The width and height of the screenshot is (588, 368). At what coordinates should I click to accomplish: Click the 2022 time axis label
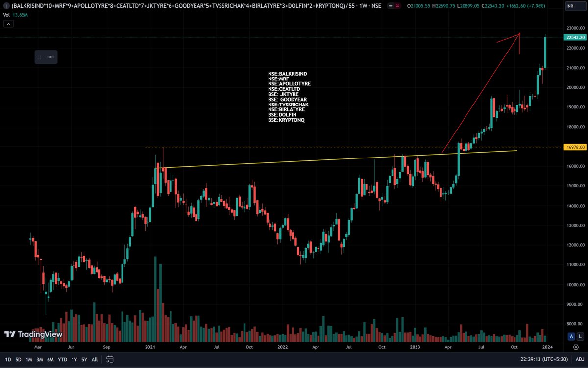(x=283, y=347)
